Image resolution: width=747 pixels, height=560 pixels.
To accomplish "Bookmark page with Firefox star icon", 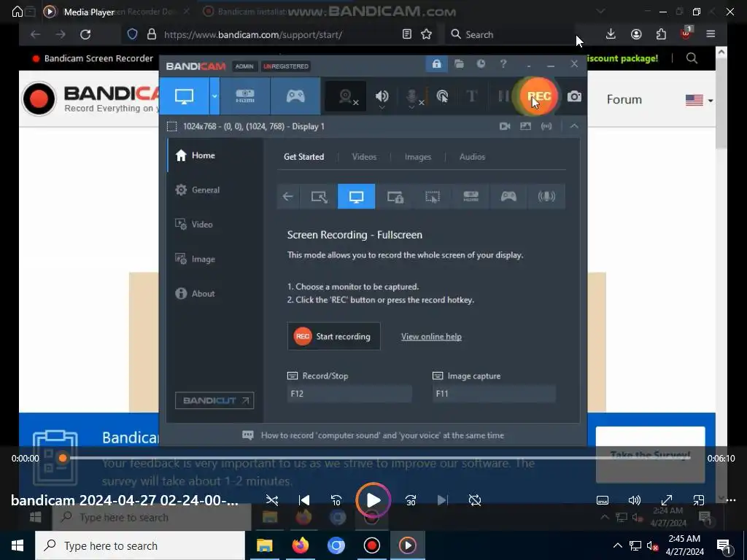I will tap(426, 34).
